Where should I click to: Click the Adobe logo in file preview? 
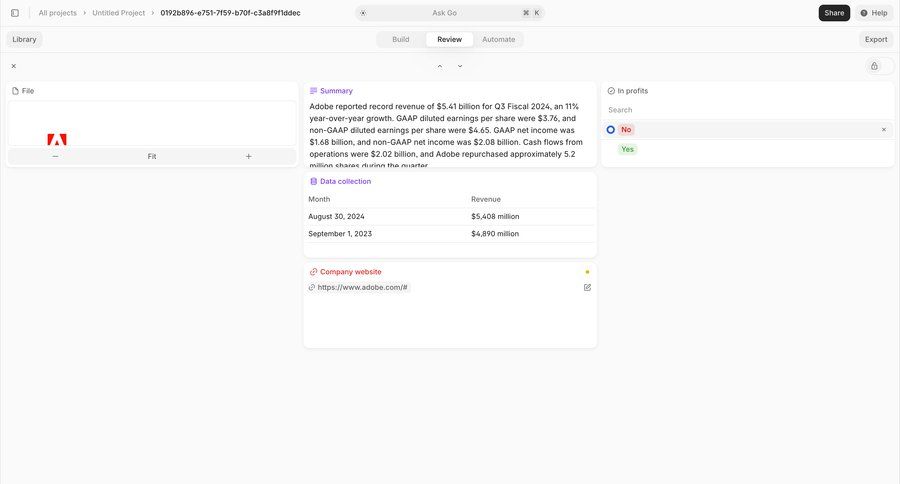(57, 140)
